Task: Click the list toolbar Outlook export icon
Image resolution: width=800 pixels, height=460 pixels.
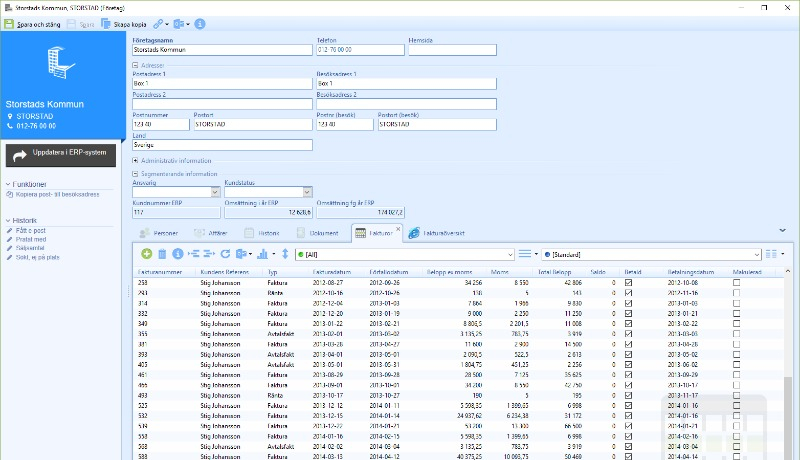Action: tap(241, 254)
